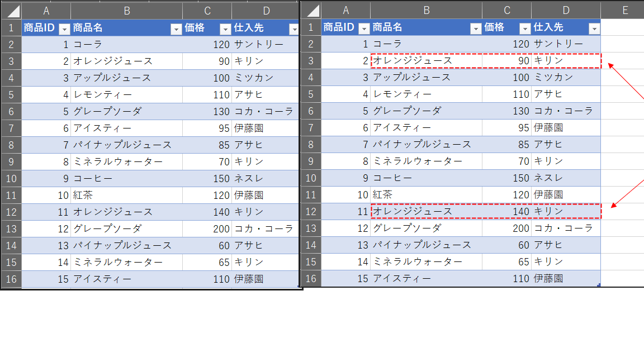Click レモンティー cell in left table
Image resolution: width=644 pixels, height=362 pixels.
pyautogui.click(x=126, y=95)
